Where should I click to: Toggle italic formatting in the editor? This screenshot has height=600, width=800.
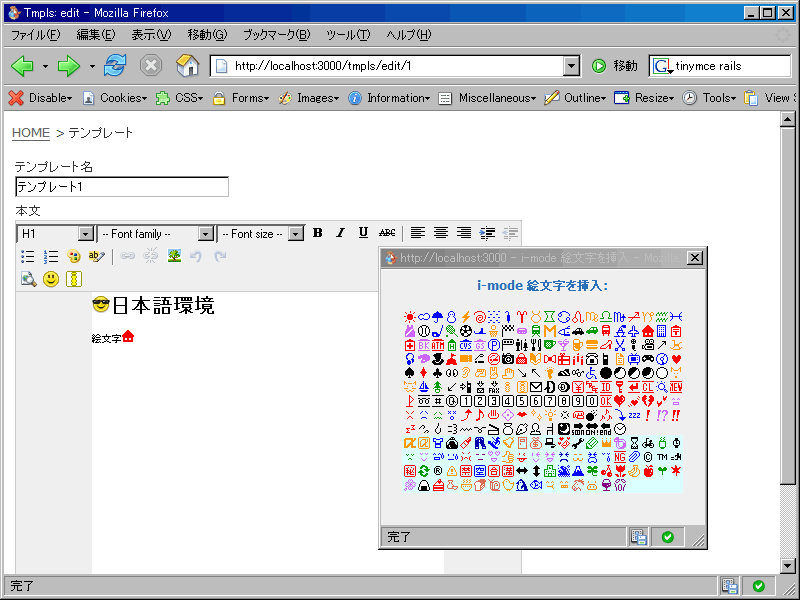click(x=340, y=233)
